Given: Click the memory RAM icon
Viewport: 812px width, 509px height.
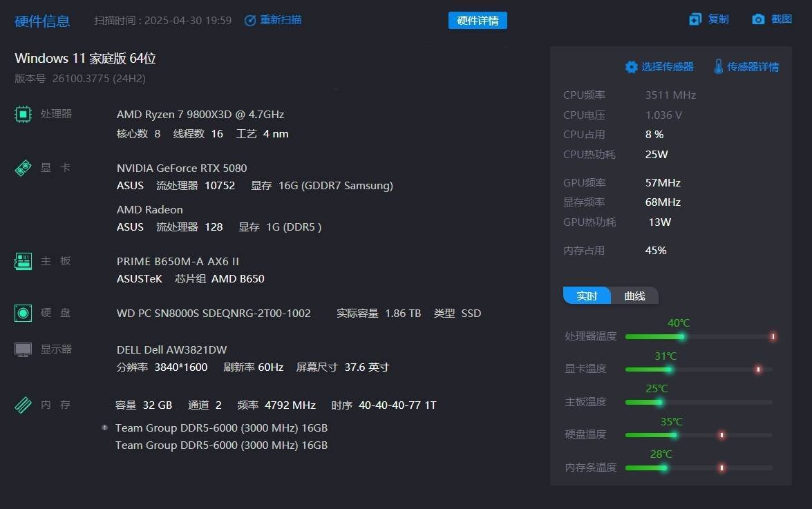Looking at the screenshot, I should (x=23, y=405).
